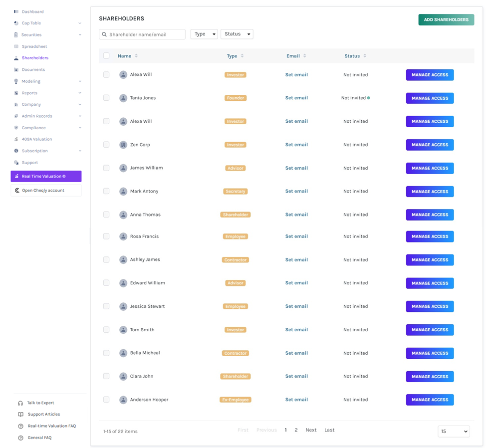
Task: Open Real Time Valuation menu item
Action: (x=46, y=176)
